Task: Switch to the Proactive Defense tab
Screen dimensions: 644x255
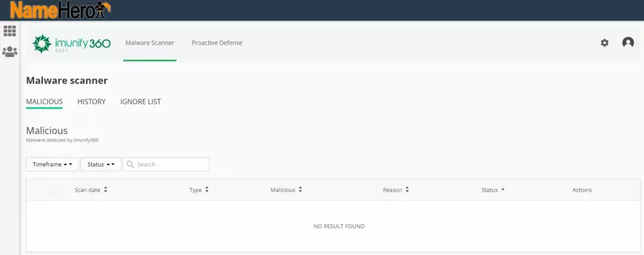Action: point(217,43)
